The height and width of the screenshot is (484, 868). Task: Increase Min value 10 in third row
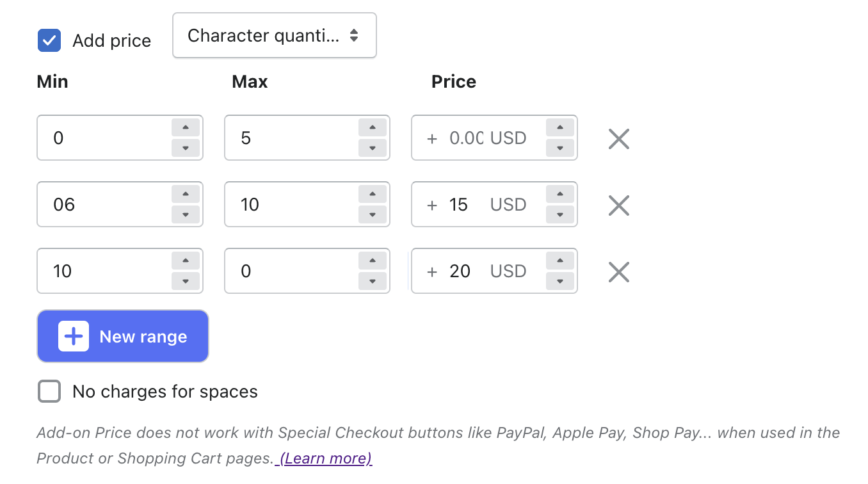186,261
